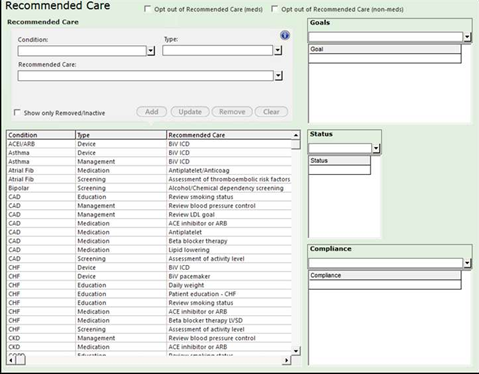Screen dimensions: 479x374
Task: Check Opt out of Recommended Care (non-meds)
Action: 274,9
